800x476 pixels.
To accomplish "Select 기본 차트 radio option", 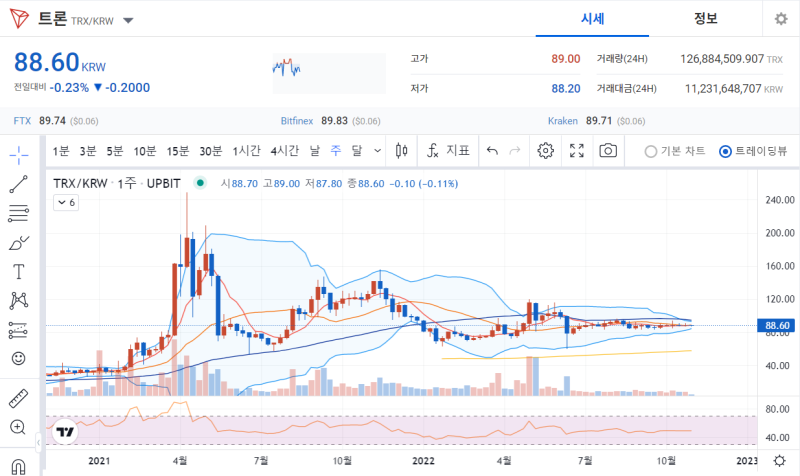I will click(x=675, y=151).
